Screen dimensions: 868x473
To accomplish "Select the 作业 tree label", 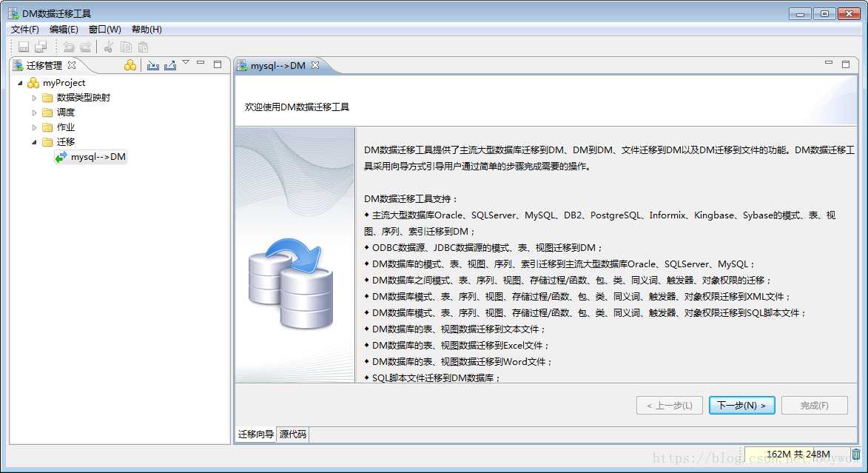I will coord(65,127).
